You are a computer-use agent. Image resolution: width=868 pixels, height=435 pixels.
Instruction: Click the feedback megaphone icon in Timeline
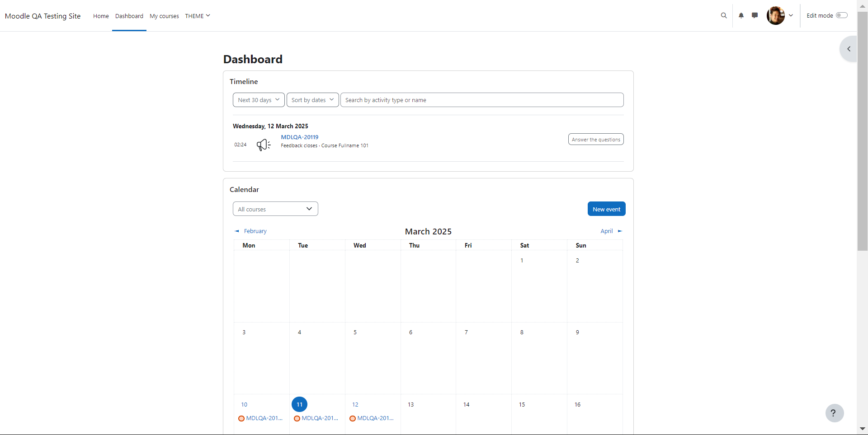tap(264, 145)
